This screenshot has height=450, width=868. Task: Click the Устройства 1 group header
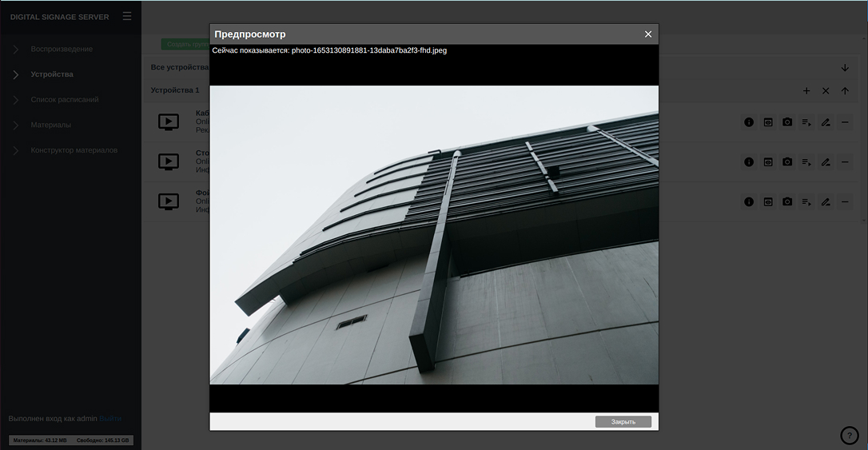coord(175,90)
